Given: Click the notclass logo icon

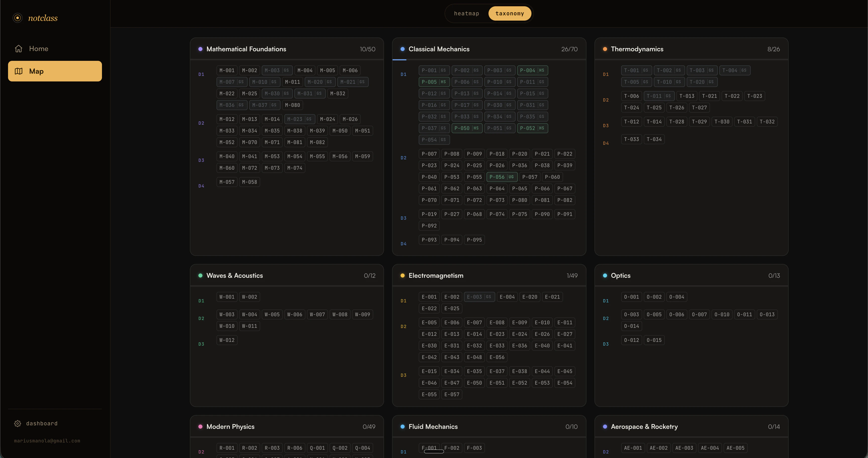Looking at the screenshot, I should pyautogui.click(x=17, y=18).
